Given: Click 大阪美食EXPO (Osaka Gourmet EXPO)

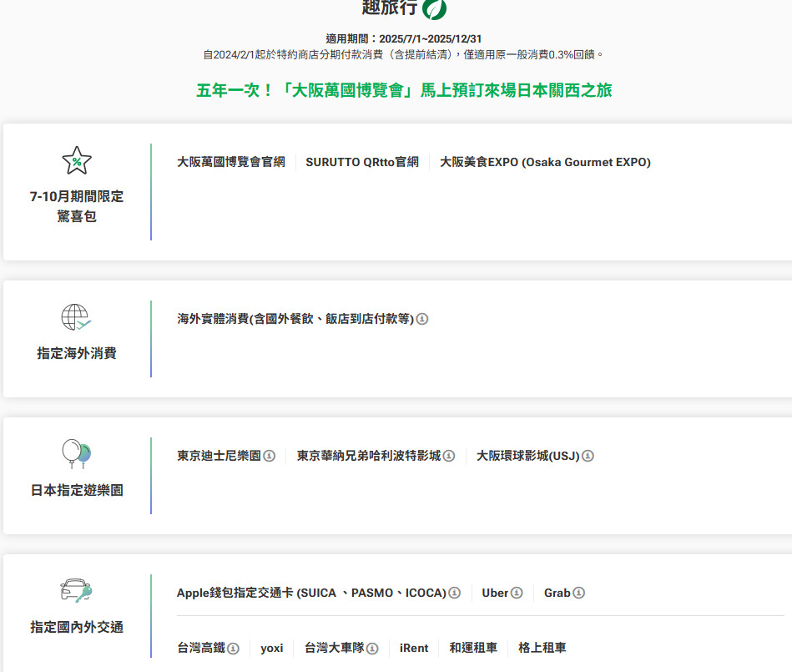Looking at the screenshot, I should click(x=545, y=162).
